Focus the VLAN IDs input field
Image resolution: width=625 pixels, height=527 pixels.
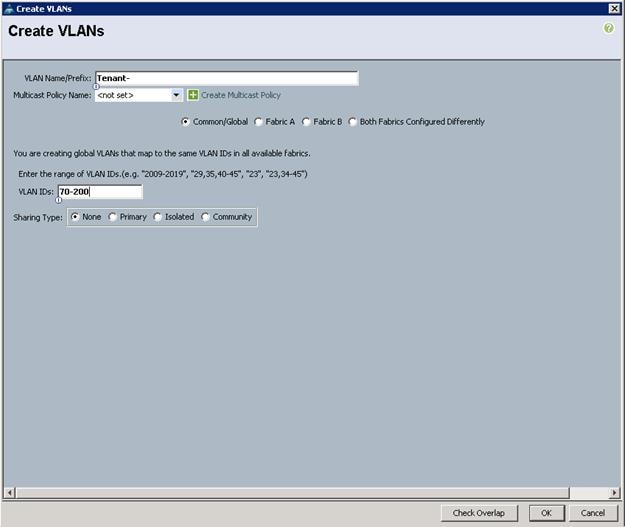coord(100,192)
